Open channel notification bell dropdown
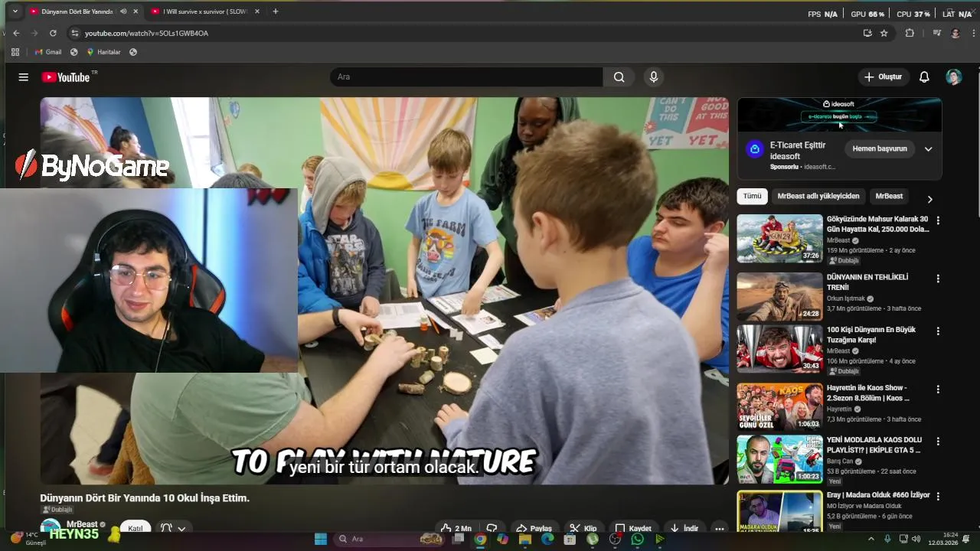Viewport: 980px width, 551px height. (x=173, y=528)
